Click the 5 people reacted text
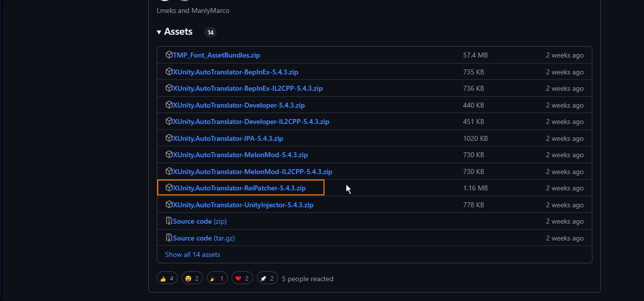 tap(308, 279)
